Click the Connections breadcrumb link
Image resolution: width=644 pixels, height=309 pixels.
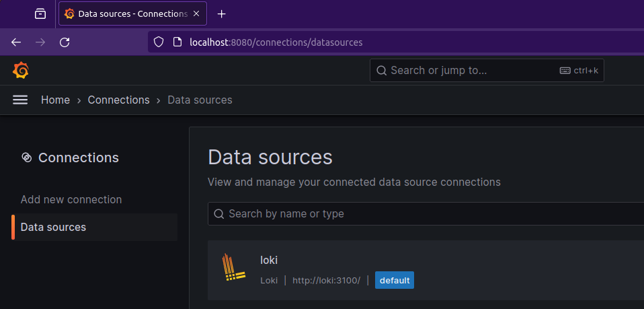coord(118,100)
